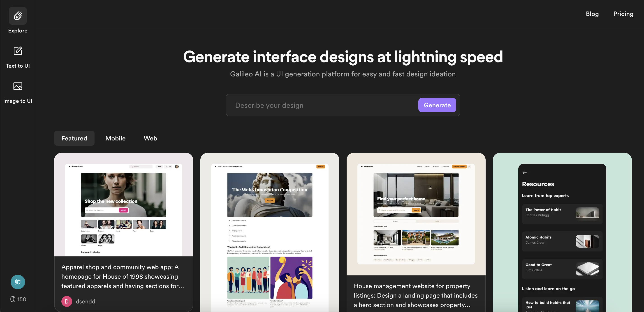
Task: Switch to the Web tab
Action: tap(150, 138)
